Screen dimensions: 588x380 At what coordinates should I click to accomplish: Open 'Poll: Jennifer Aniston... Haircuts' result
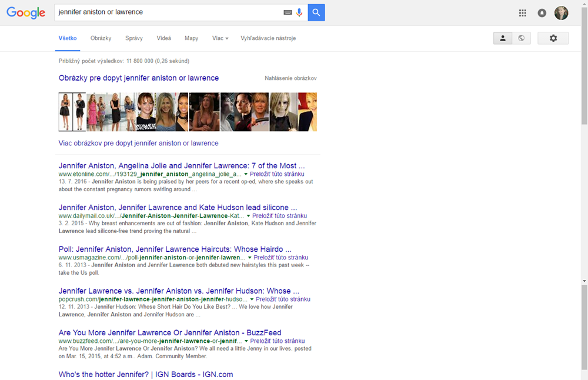[175, 249]
